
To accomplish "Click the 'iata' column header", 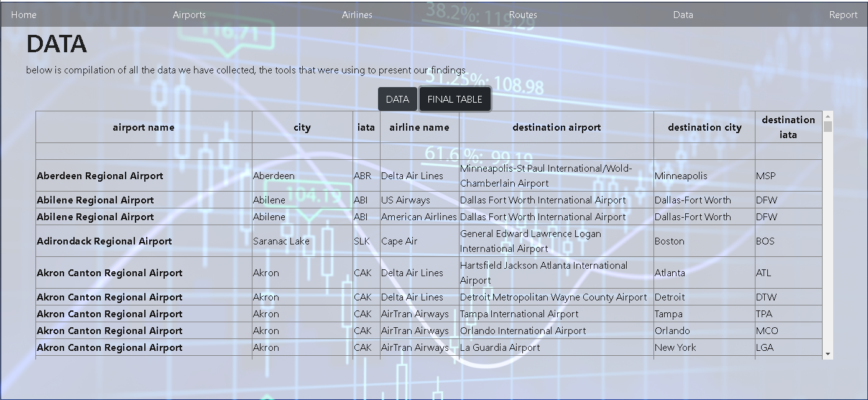I will click(366, 127).
